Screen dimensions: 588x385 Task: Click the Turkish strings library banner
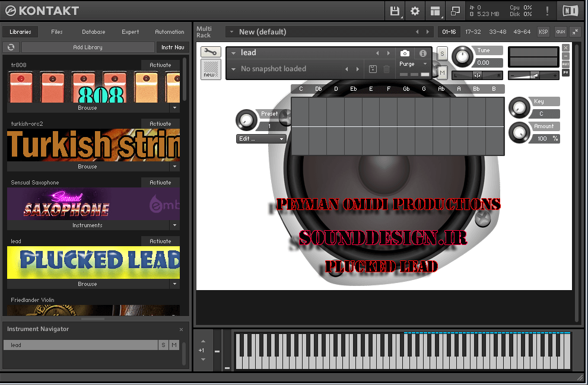coord(93,145)
